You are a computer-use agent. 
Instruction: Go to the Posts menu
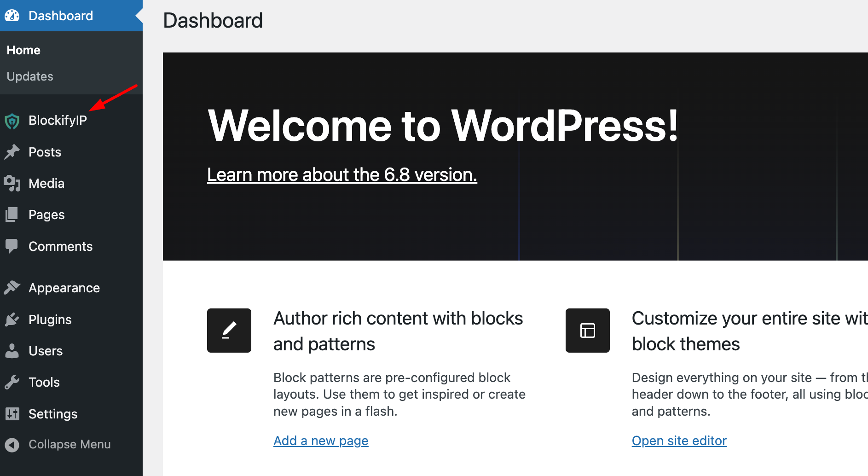(x=71, y=152)
